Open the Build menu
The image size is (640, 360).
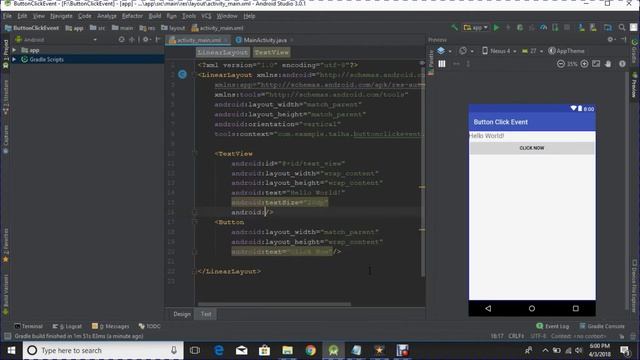coord(155,16)
